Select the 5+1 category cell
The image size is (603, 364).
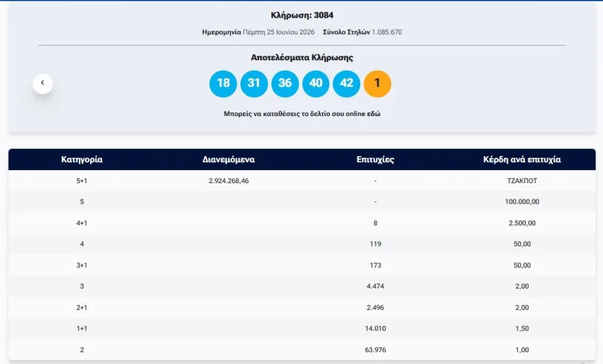coord(82,181)
